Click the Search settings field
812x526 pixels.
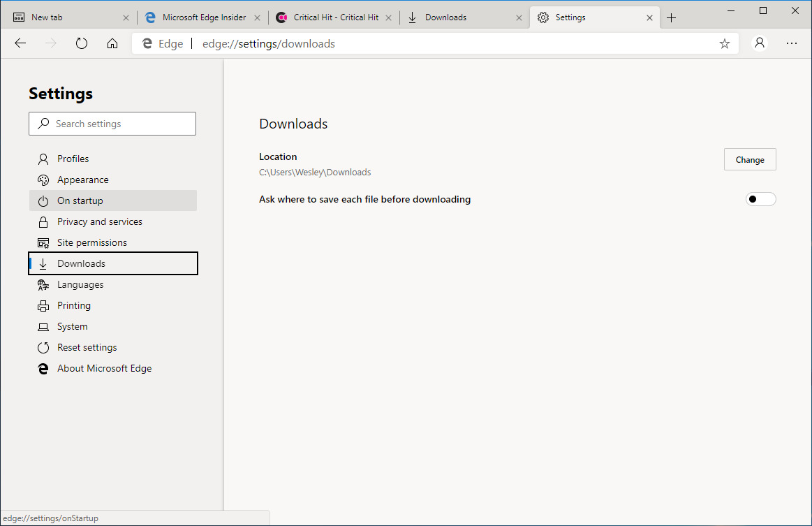(112, 124)
